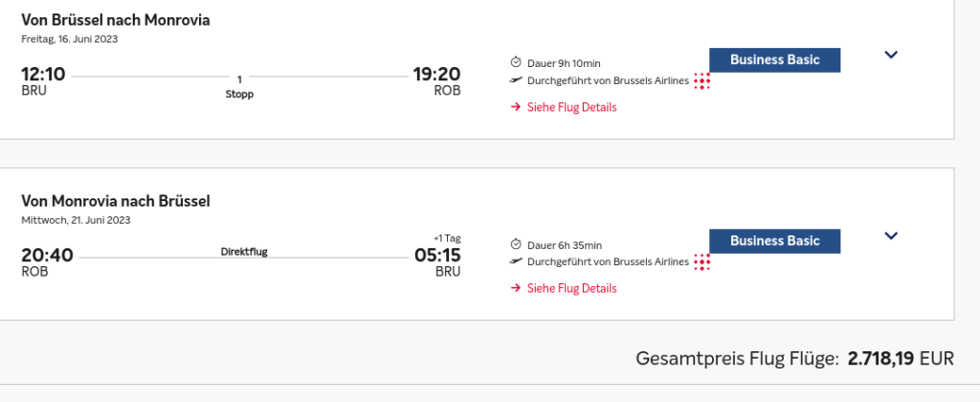The width and height of the screenshot is (980, 402).
Task: Click the airplane icon on return flight
Action: coord(516,262)
